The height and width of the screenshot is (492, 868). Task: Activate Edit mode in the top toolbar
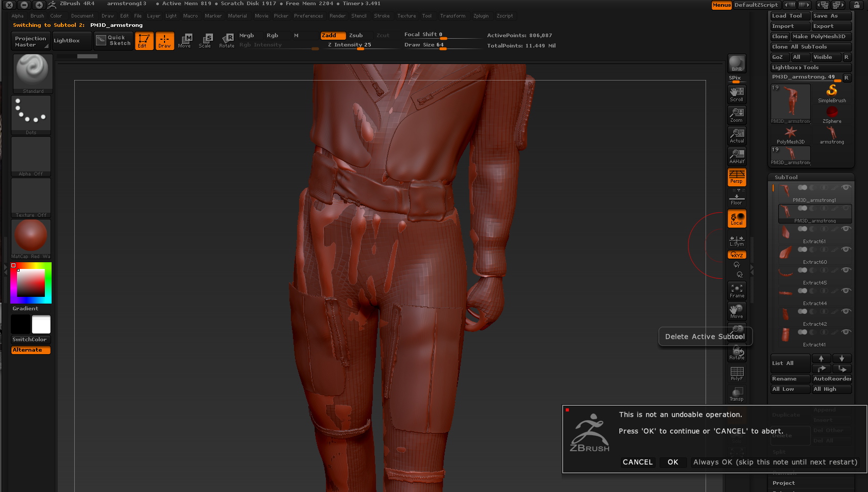pyautogui.click(x=144, y=41)
